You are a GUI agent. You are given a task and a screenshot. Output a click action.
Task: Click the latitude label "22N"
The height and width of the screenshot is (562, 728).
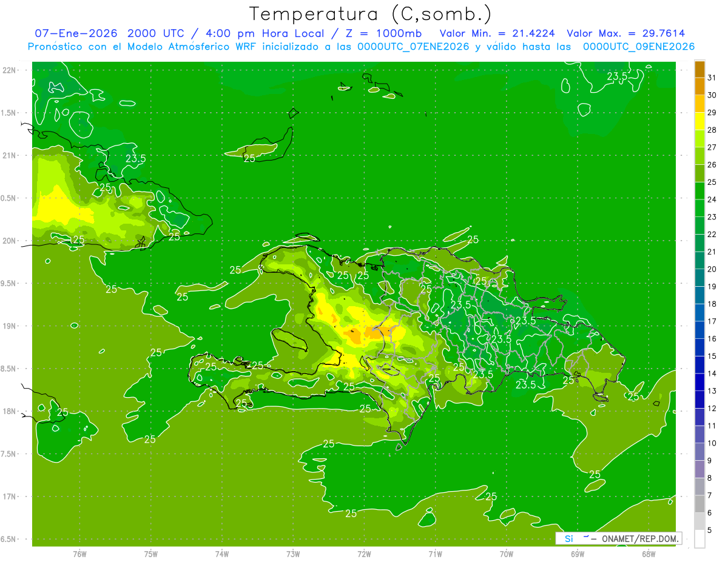10,70
